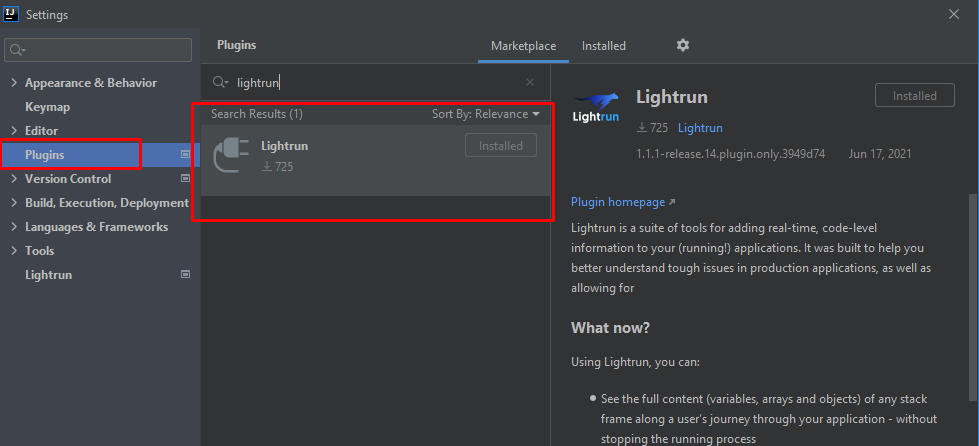
Task: Expand the Editor settings node
Action: [x=14, y=131]
